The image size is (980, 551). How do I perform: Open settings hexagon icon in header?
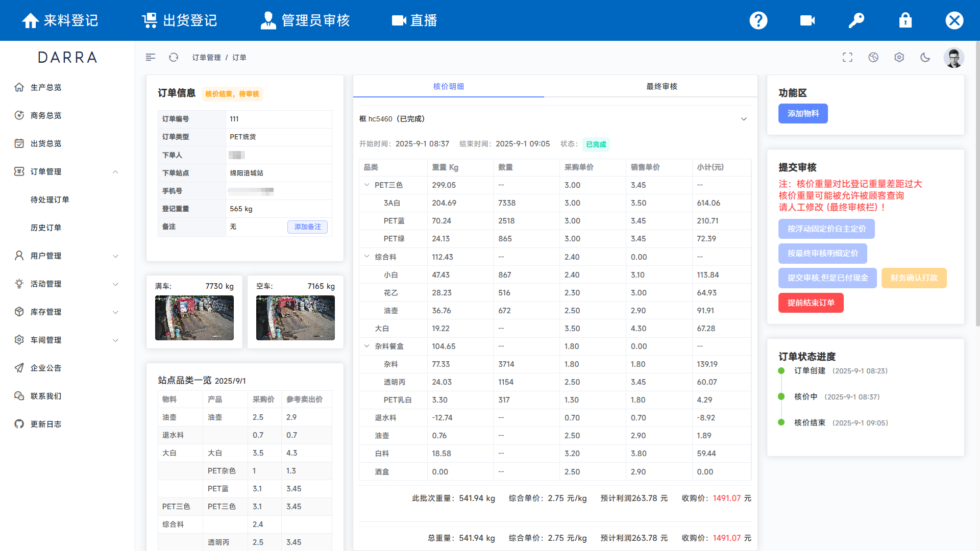899,57
